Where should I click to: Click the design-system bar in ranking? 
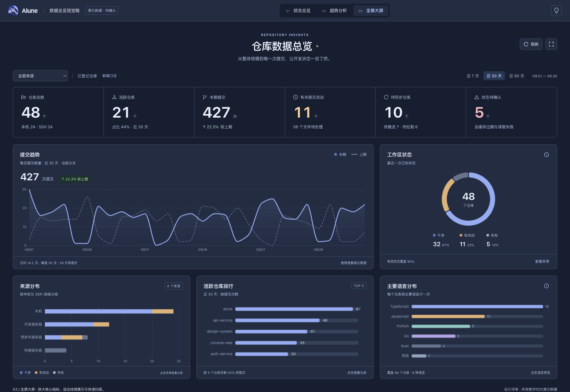(271, 331)
